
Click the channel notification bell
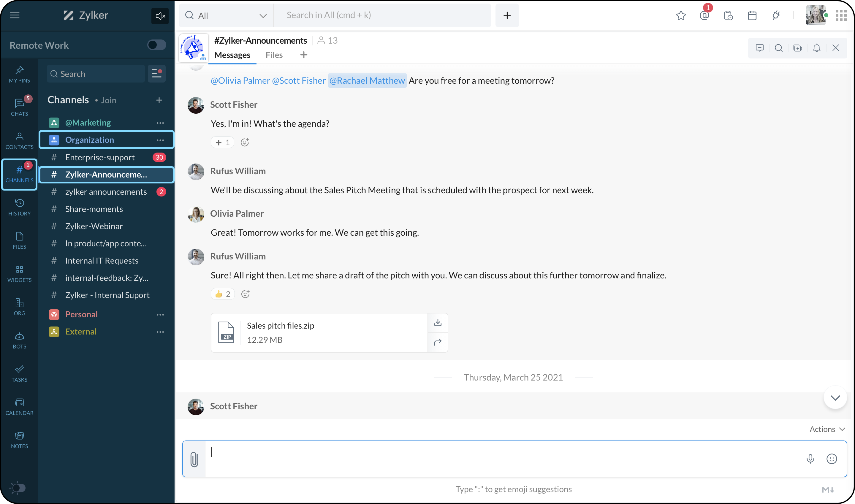817,48
